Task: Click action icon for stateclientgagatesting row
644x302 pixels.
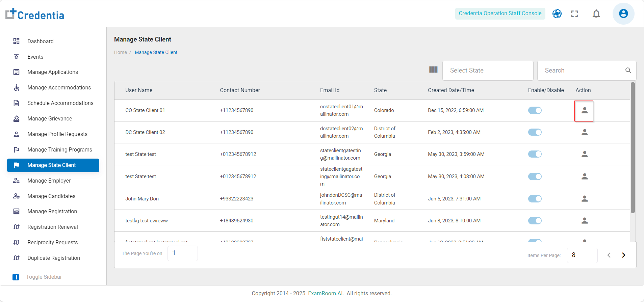Action: (x=585, y=176)
